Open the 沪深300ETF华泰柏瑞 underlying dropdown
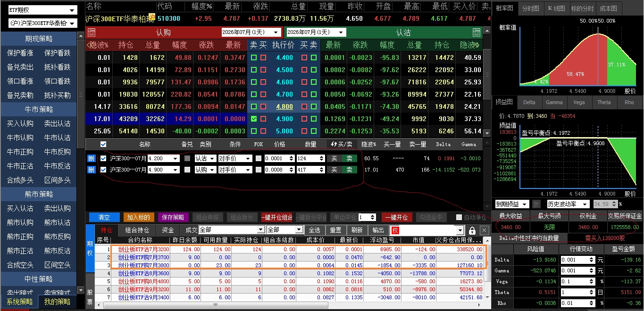The height and width of the screenshot is (311, 644). coord(42,23)
